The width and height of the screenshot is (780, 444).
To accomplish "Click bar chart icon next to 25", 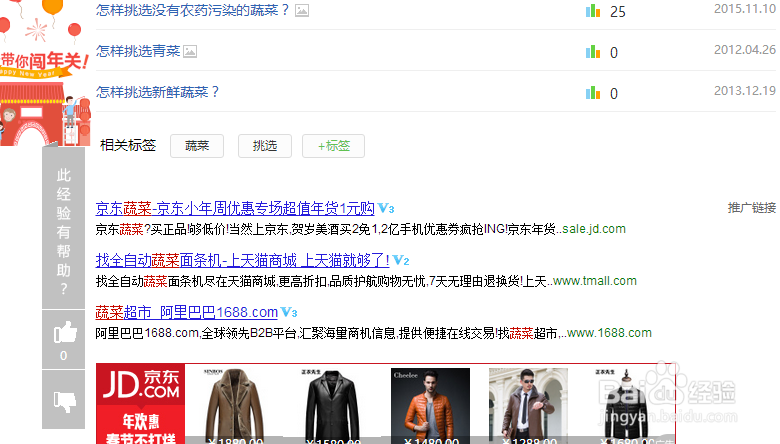I will pos(593,11).
